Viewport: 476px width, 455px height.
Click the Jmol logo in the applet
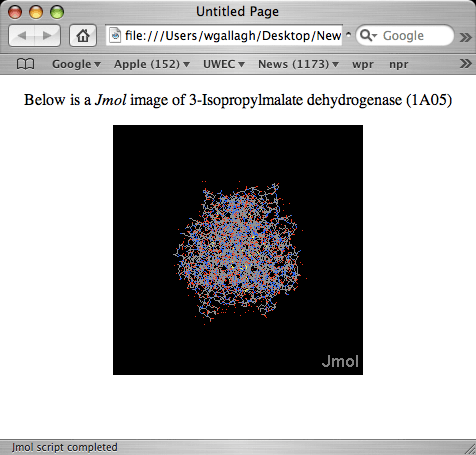pyautogui.click(x=340, y=361)
